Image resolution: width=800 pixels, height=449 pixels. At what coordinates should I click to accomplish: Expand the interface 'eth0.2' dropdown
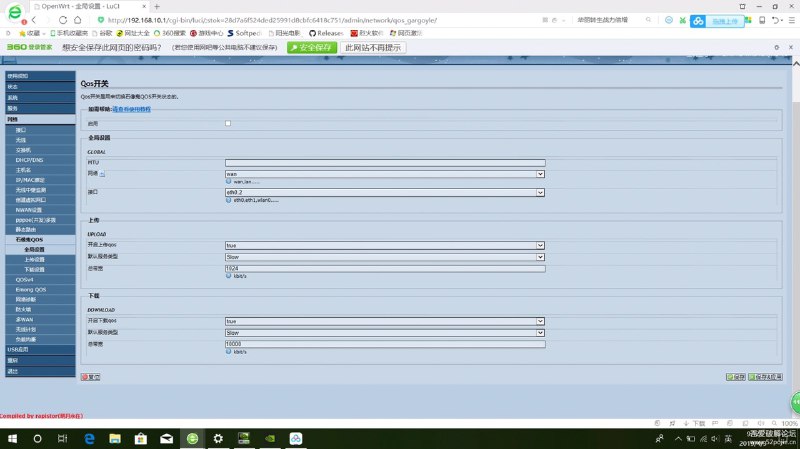(x=384, y=192)
